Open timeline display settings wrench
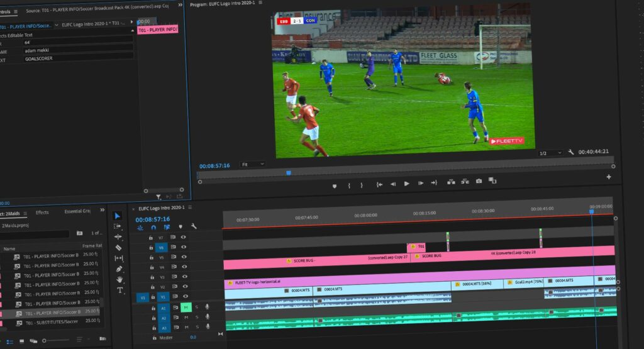The height and width of the screenshot is (349, 644). (x=194, y=227)
